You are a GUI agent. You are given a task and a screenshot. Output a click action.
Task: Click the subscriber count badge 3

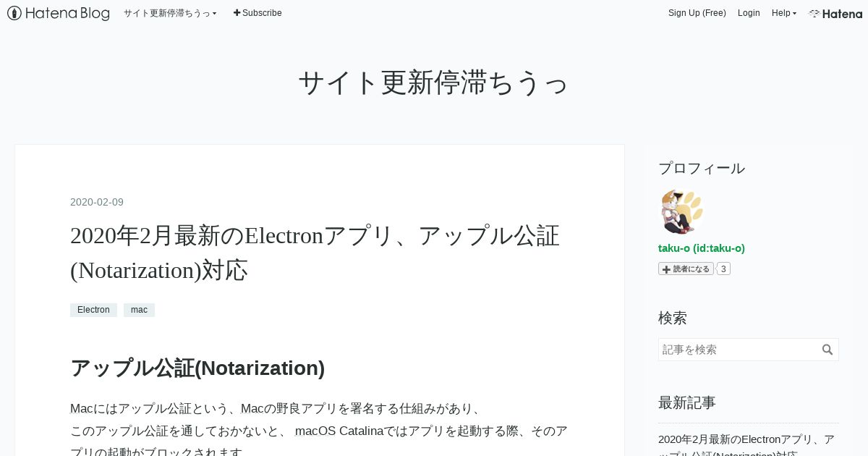point(723,269)
